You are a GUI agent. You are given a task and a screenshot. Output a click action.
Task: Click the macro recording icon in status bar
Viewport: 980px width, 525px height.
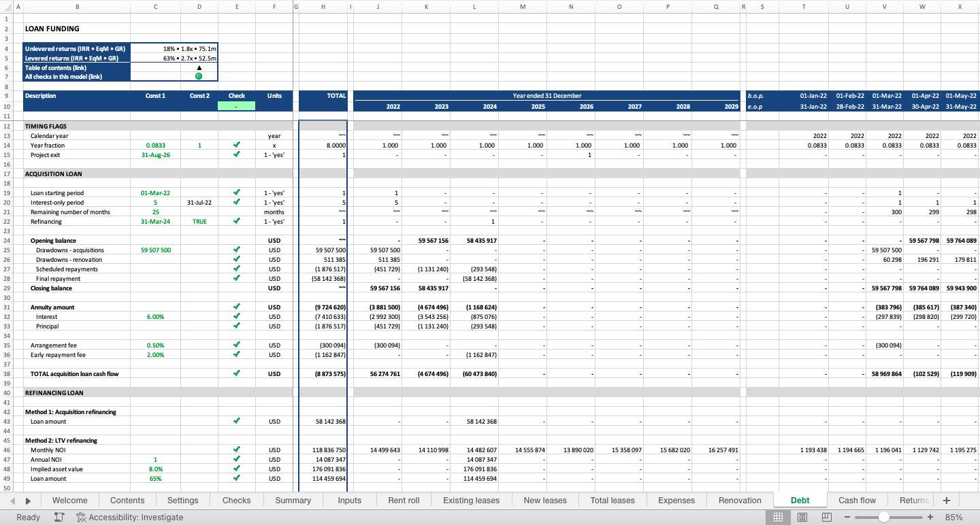click(59, 518)
